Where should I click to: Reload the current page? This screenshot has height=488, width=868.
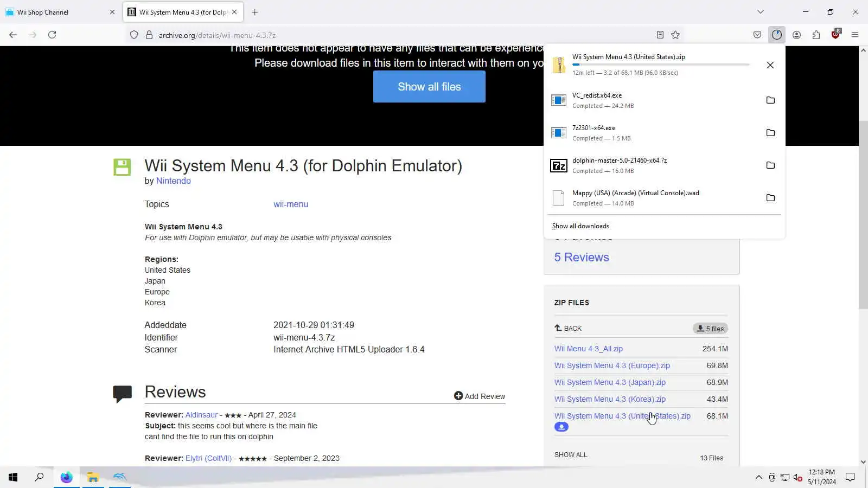tap(52, 35)
